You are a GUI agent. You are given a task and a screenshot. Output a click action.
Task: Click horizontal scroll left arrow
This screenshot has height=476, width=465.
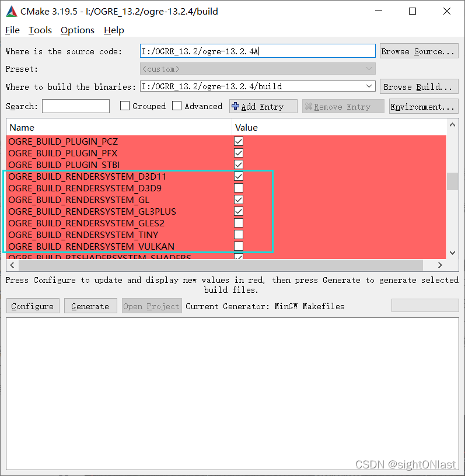12,265
